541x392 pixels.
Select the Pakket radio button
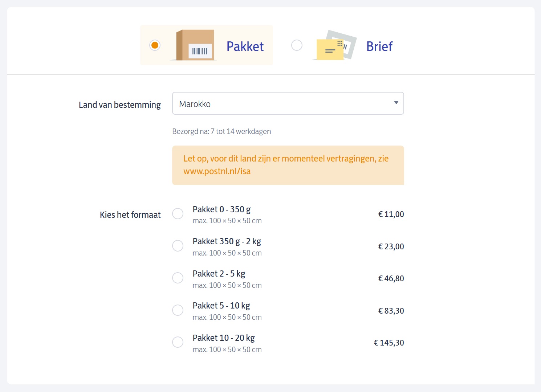point(155,45)
